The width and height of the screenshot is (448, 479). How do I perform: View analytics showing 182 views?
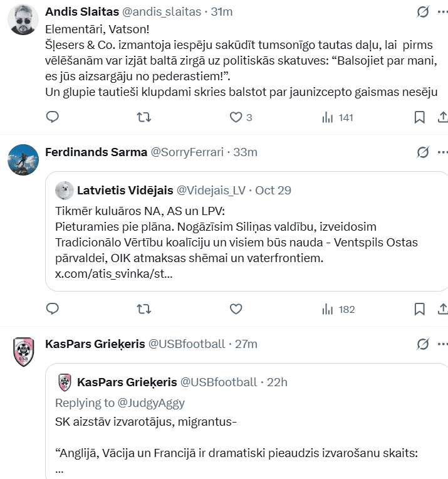(x=338, y=308)
